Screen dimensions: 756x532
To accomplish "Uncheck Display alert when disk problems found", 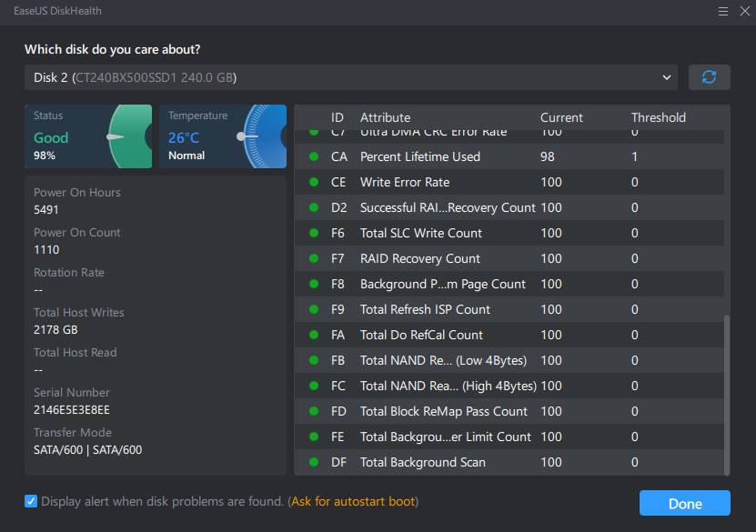I will (x=31, y=501).
